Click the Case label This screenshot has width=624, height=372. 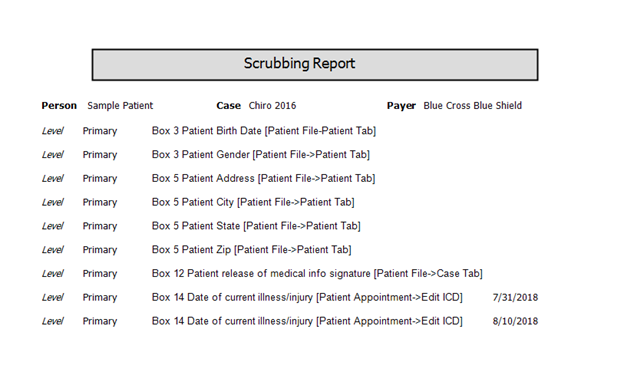tap(228, 106)
